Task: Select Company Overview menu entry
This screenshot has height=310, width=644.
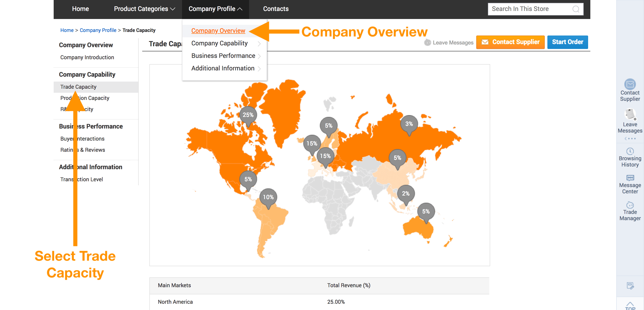Action: click(218, 31)
